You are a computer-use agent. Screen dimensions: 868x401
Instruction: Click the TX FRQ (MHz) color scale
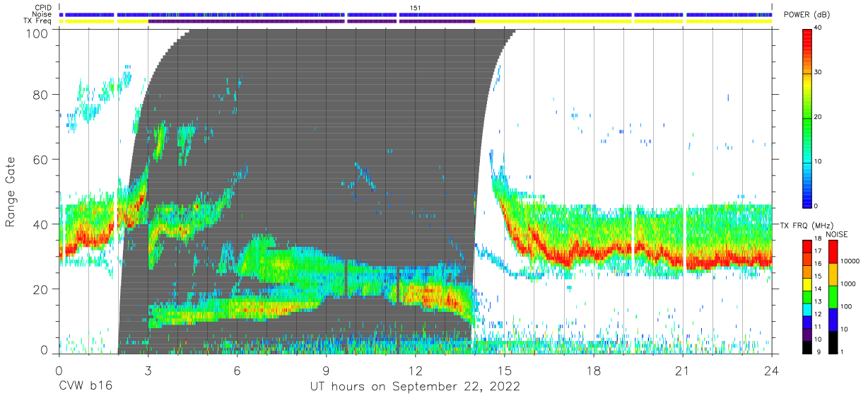[808, 296]
